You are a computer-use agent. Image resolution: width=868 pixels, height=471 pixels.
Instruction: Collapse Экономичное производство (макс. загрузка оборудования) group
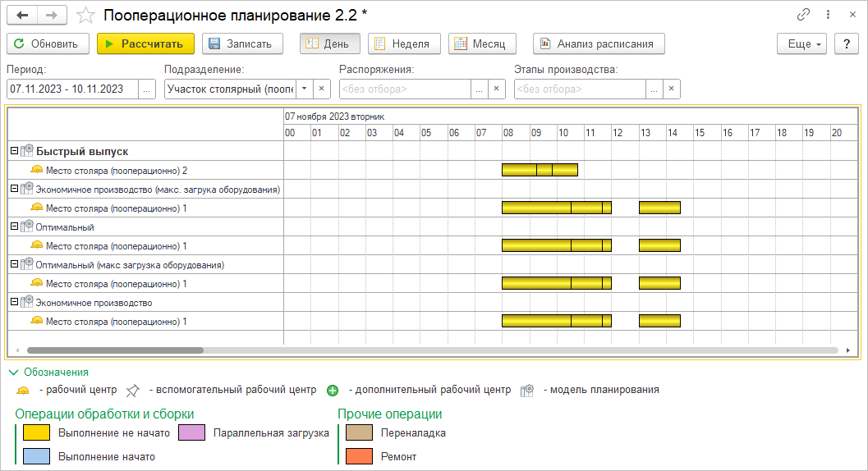15,188
